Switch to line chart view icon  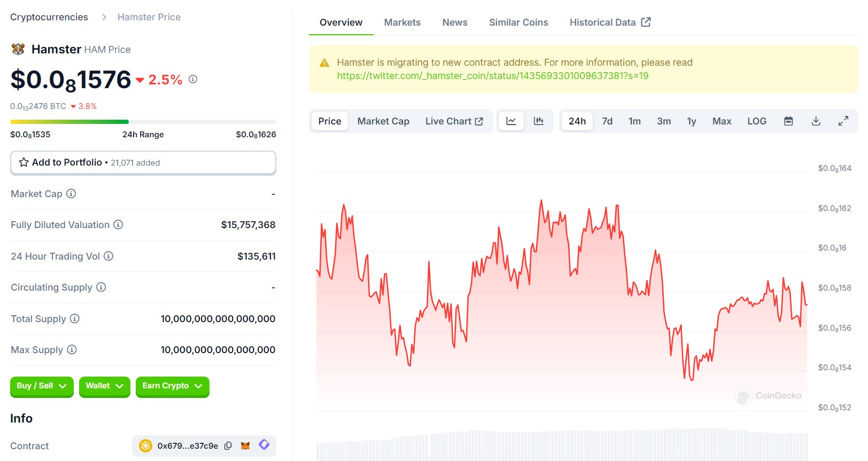click(x=511, y=121)
